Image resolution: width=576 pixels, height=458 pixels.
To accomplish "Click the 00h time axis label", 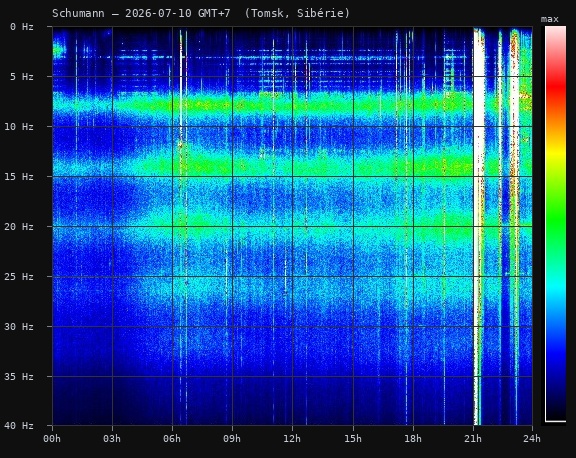I will 52,439.
